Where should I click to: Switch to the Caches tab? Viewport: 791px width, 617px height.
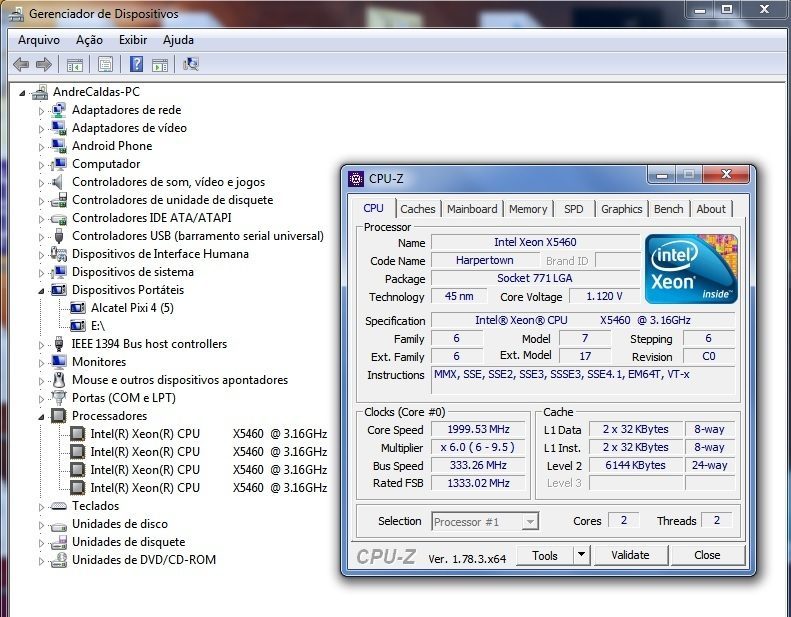pos(418,209)
